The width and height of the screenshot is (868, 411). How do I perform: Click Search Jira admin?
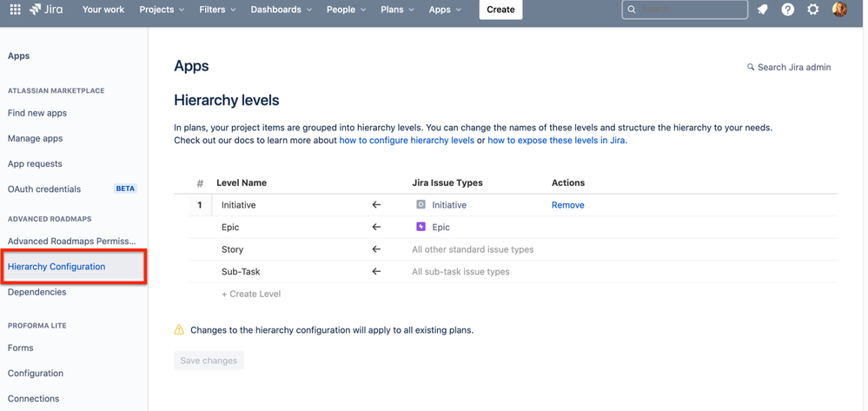789,67
